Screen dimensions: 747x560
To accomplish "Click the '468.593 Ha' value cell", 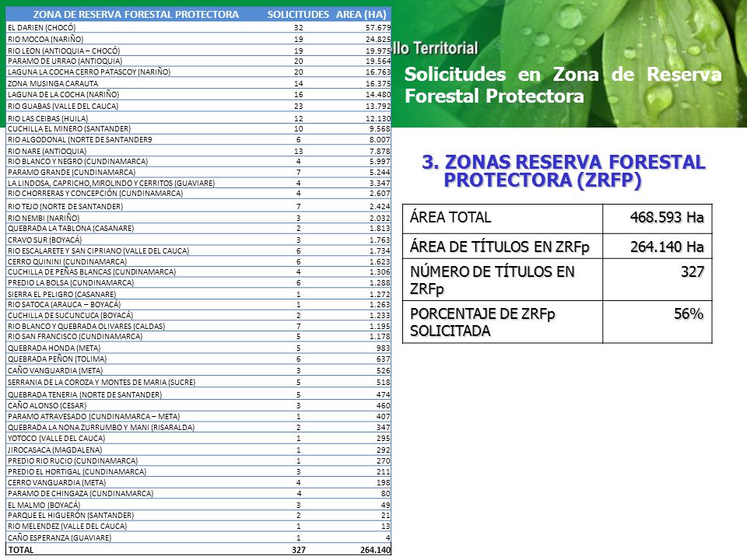I will (x=658, y=219).
